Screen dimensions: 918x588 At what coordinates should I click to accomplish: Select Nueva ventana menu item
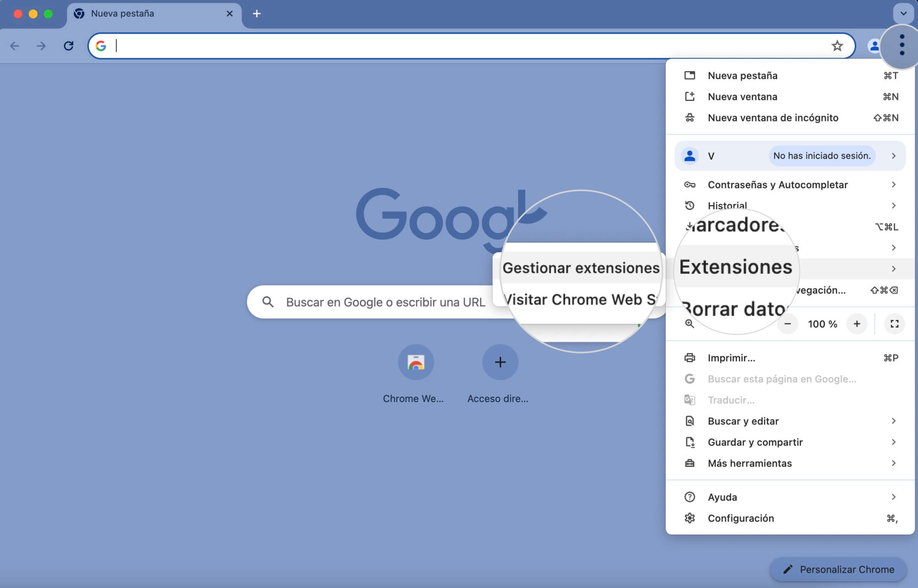pos(791,96)
